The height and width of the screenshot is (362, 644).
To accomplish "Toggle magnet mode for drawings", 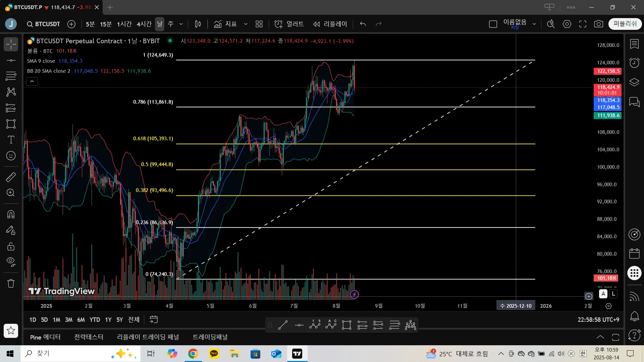I will (11, 215).
